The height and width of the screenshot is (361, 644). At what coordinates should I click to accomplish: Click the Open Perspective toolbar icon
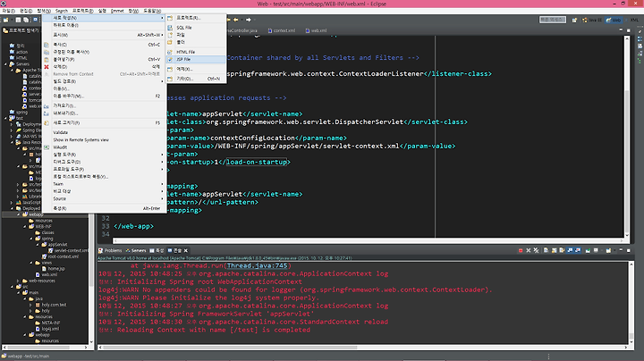pos(574,20)
